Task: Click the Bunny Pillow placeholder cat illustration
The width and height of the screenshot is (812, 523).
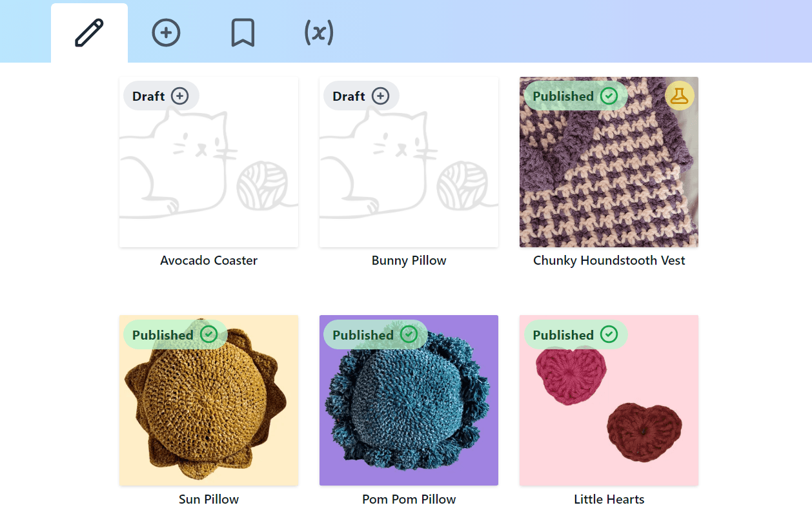Action: pos(408,161)
